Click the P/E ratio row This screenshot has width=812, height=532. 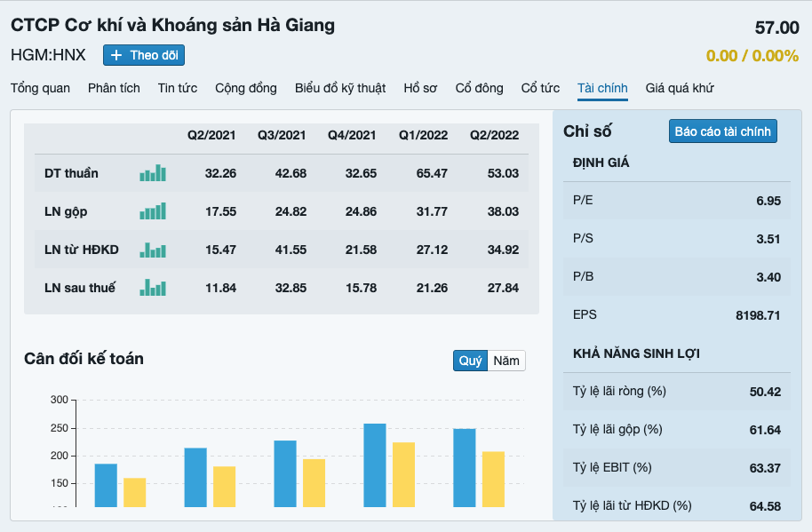[677, 200]
